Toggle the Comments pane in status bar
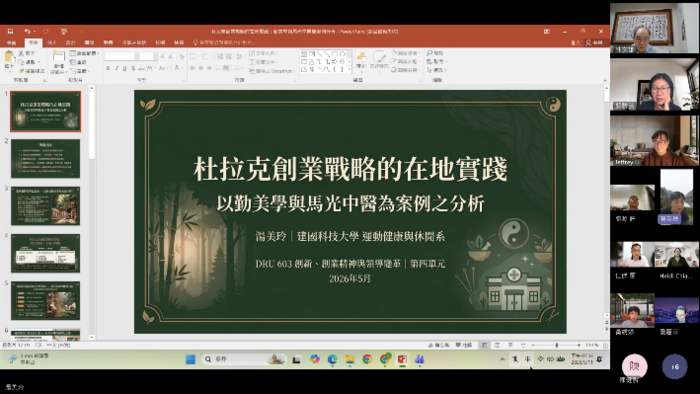 (x=464, y=345)
